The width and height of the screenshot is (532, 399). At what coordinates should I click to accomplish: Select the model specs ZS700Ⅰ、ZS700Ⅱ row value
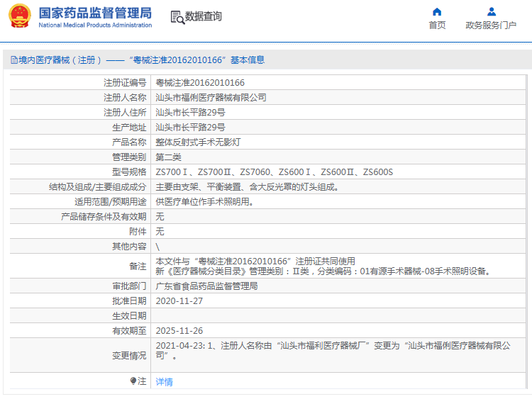point(274,172)
